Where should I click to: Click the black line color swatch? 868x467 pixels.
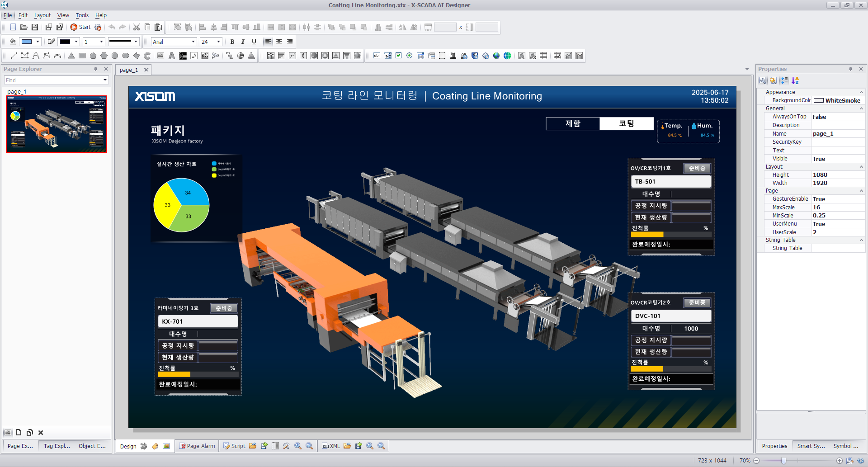(x=66, y=42)
